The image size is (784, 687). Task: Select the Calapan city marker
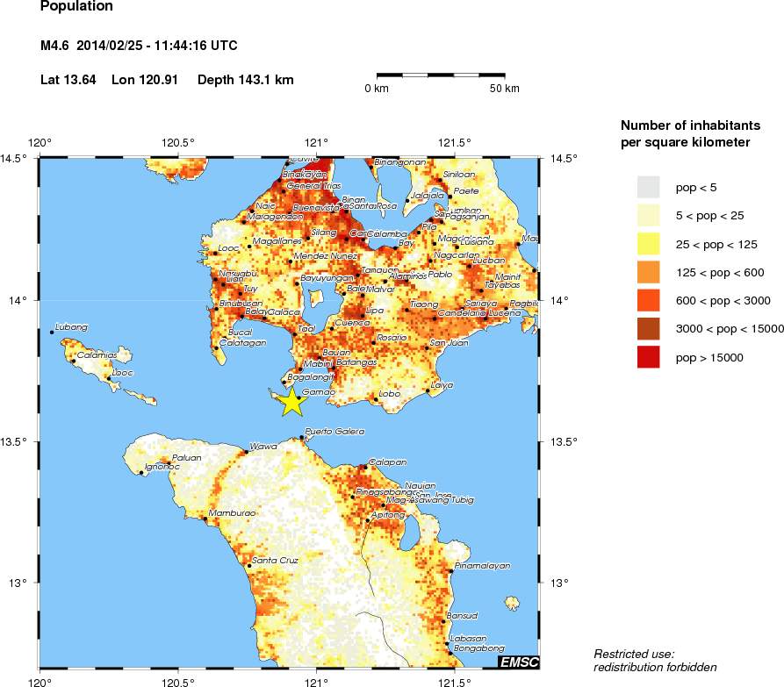pyautogui.click(x=366, y=467)
